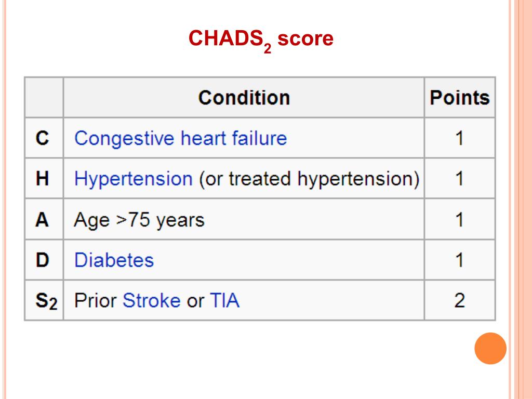Click the points cell for Diabetes

(460, 260)
